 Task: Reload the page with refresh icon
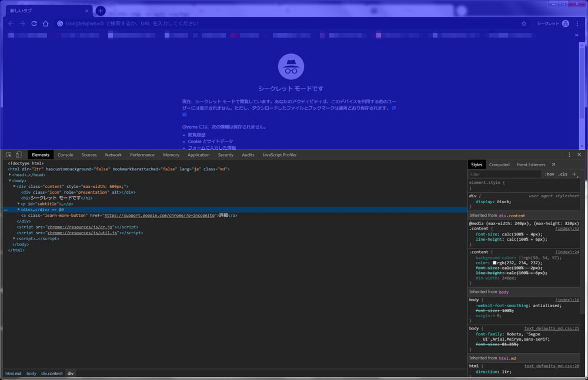[x=34, y=23]
